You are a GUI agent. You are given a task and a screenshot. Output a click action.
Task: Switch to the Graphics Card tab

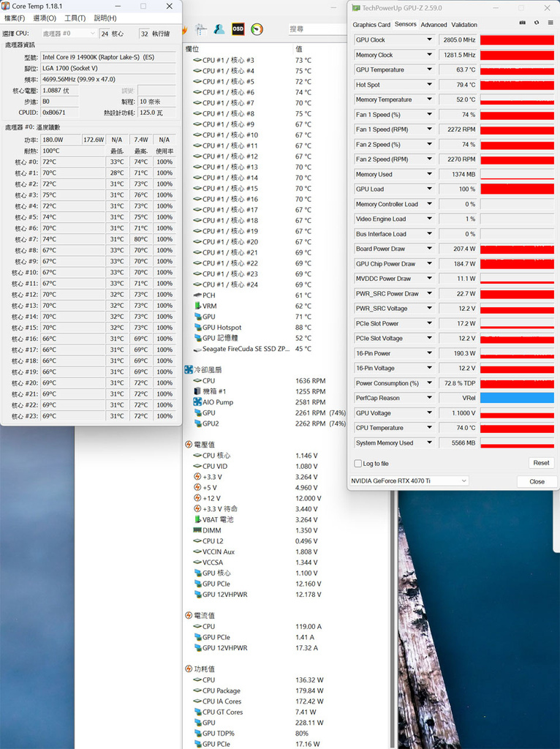(371, 25)
